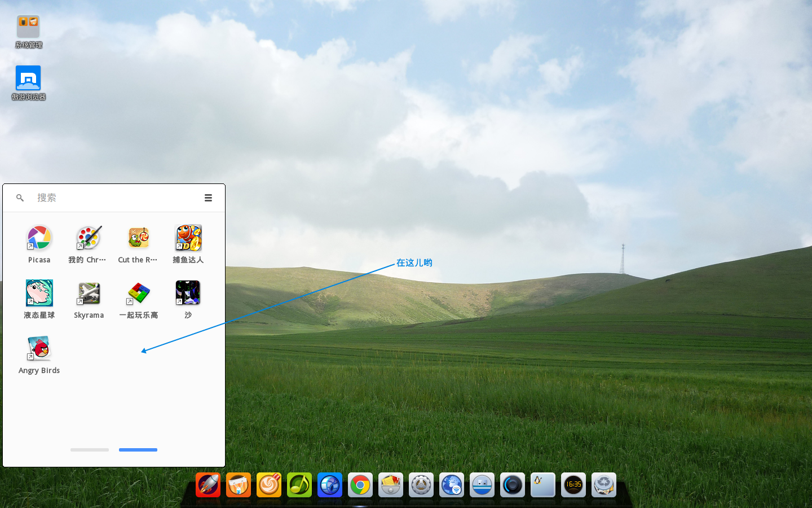Open green music note player in dock

pos(299,485)
